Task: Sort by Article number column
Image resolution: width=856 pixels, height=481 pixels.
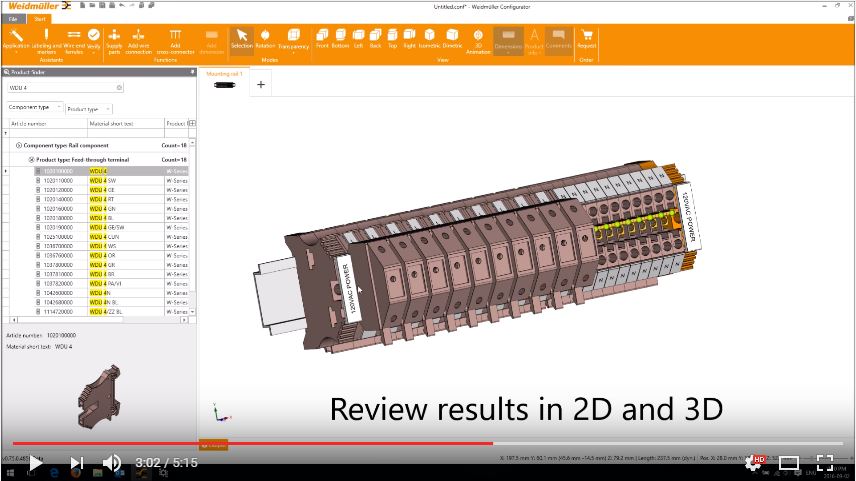Action: tap(47, 124)
